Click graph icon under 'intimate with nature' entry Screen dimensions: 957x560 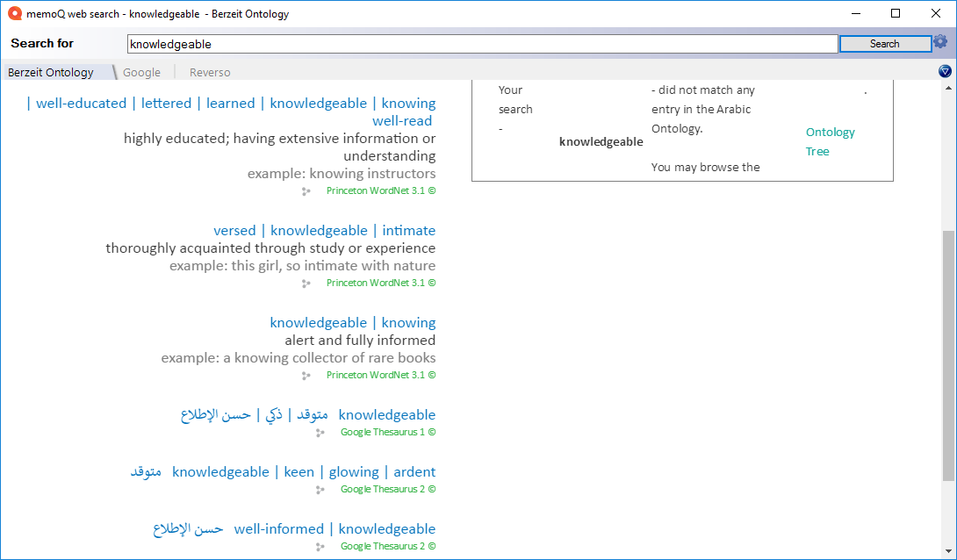pos(306,284)
